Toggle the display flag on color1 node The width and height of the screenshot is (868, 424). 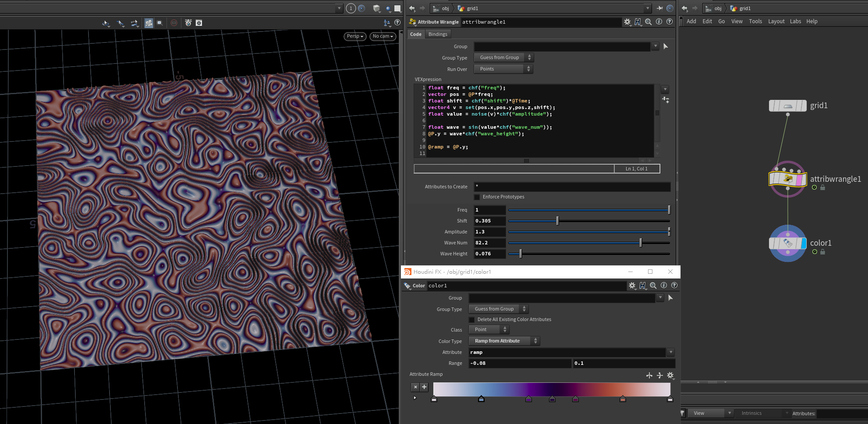803,243
